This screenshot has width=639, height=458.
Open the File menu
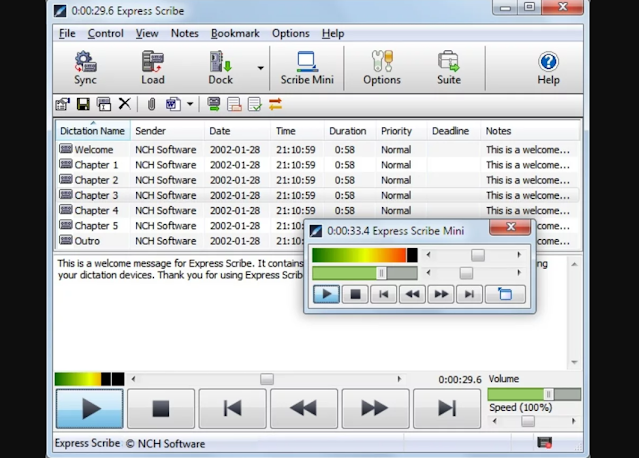click(x=67, y=33)
